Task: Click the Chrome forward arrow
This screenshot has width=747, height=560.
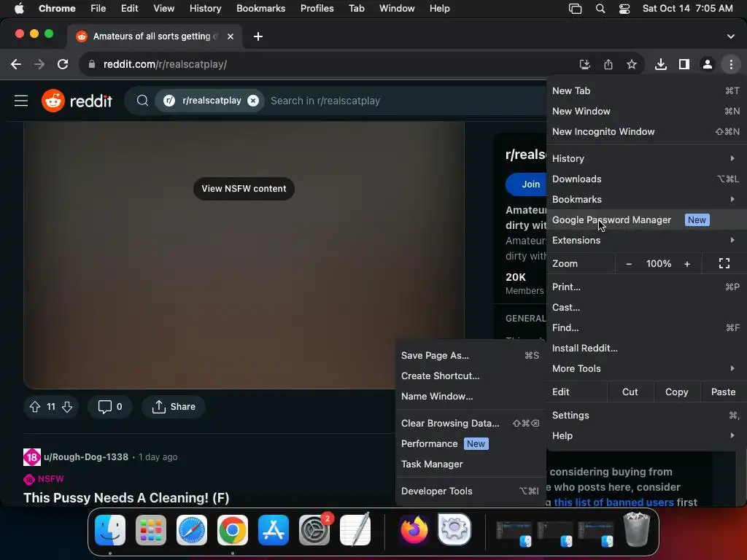Action: coord(39,64)
